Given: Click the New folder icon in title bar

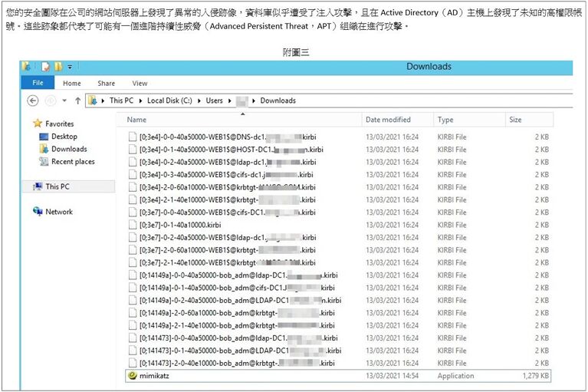Looking at the screenshot, I should tap(57, 67).
